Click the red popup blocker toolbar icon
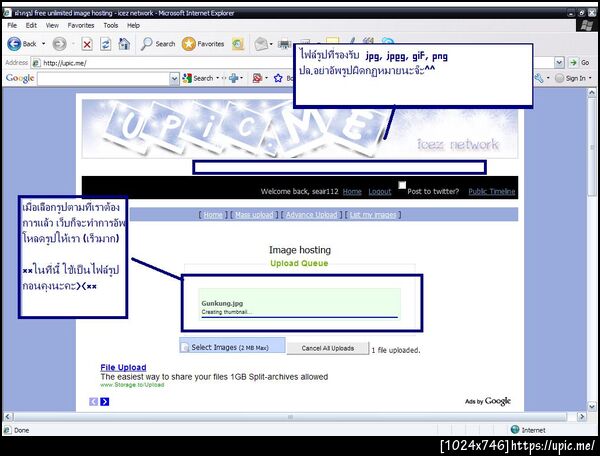Image resolution: width=600 pixels, height=456 pixels. (257, 78)
